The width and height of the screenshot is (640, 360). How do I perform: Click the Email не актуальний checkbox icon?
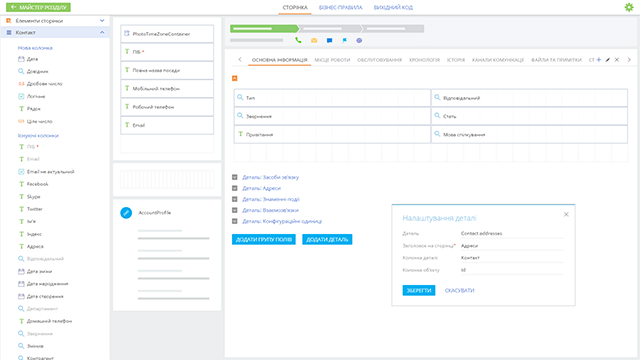[x=21, y=171]
